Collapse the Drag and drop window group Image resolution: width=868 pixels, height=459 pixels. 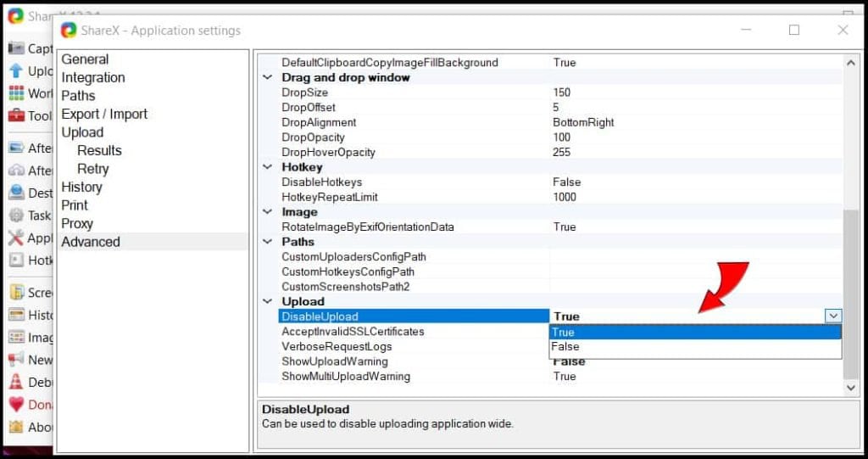(268, 77)
